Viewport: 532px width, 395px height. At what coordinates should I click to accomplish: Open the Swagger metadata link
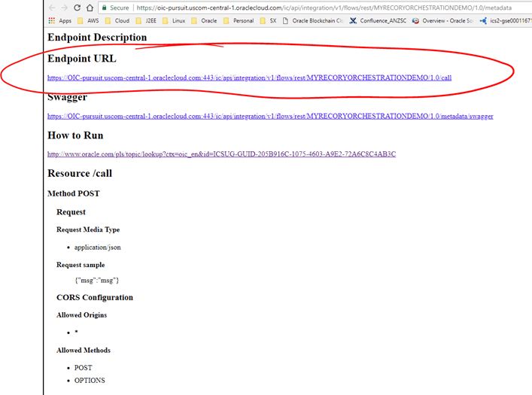point(270,116)
